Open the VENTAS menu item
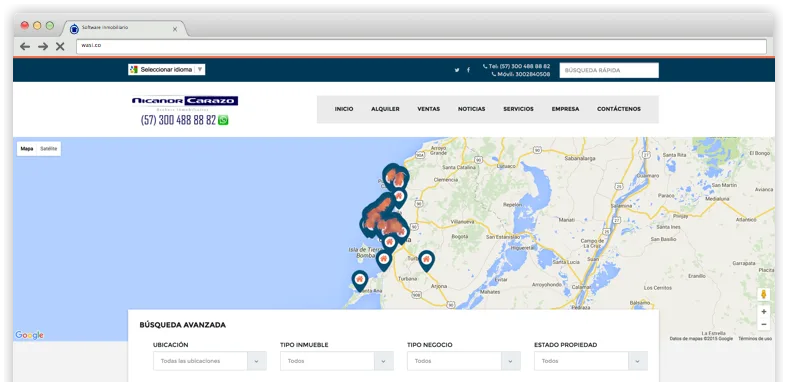Screen dimensions: 787x382 (429, 109)
